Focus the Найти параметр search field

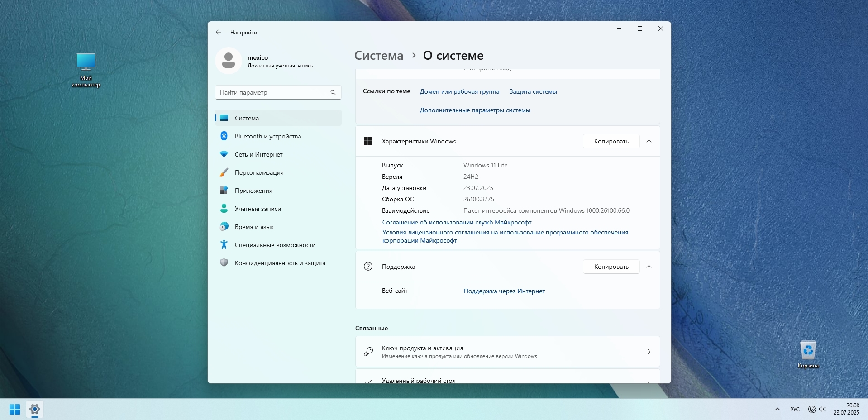(x=278, y=92)
